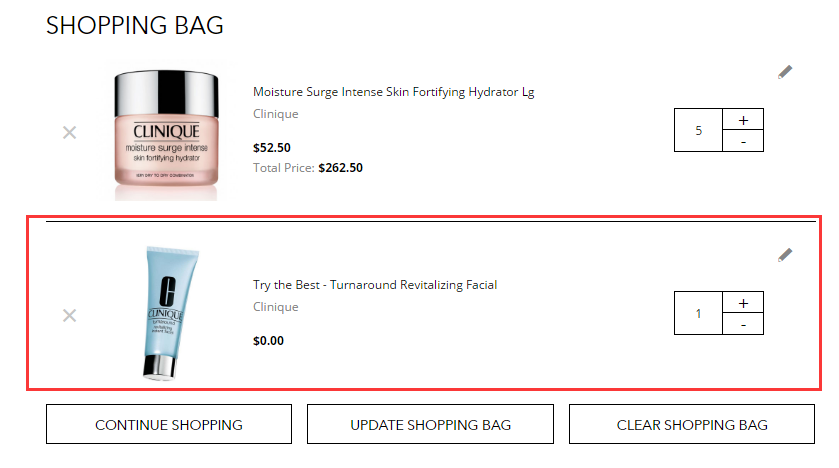Click the quantity field showing 1
Image resolution: width=839 pixels, height=468 pixels.
698,313
